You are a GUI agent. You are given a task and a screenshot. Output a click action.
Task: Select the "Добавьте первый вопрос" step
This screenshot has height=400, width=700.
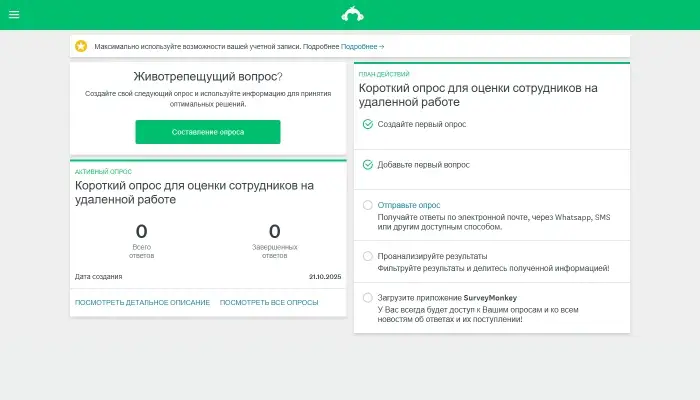click(x=423, y=164)
